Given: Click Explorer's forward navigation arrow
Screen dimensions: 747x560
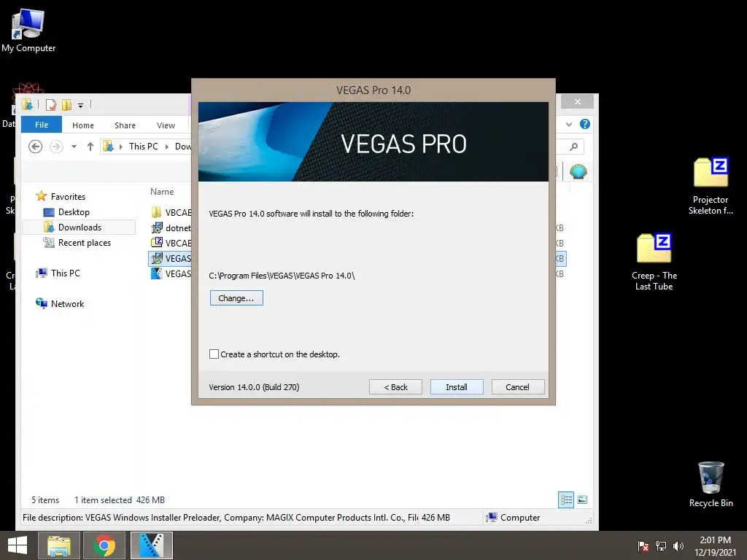Looking at the screenshot, I should (x=56, y=147).
